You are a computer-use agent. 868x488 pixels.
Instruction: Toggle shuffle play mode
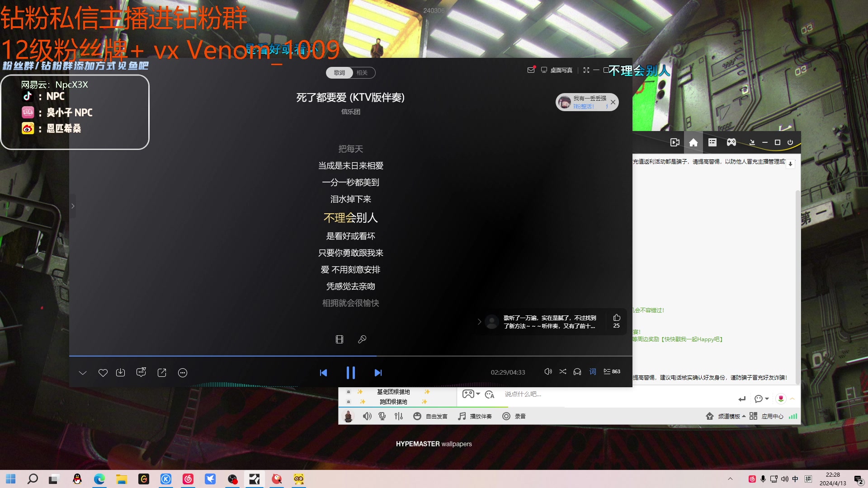point(563,371)
